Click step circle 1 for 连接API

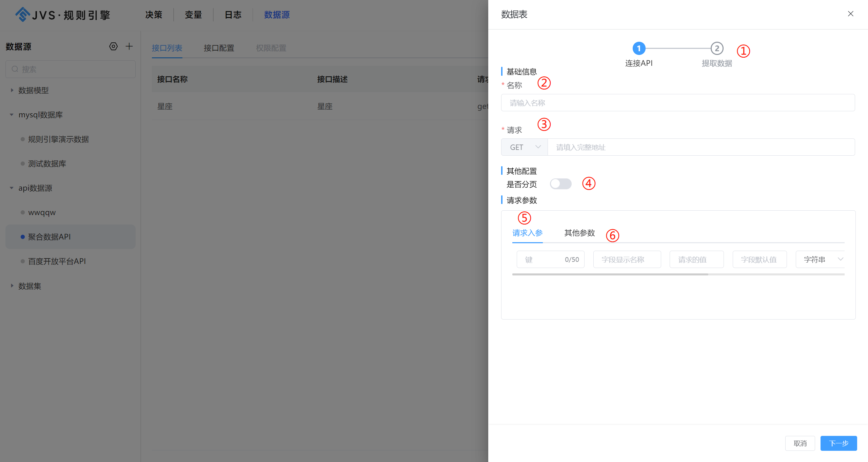pyautogui.click(x=639, y=48)
